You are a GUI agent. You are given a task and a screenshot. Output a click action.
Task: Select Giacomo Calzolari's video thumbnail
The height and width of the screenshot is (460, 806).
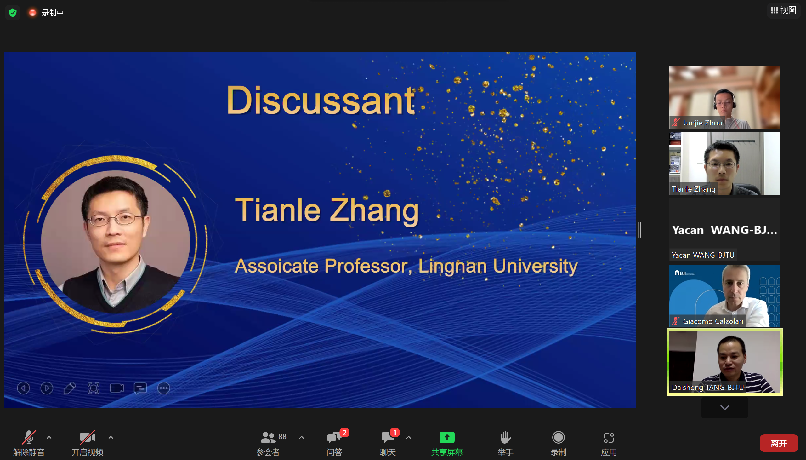[x=724, y=296]
